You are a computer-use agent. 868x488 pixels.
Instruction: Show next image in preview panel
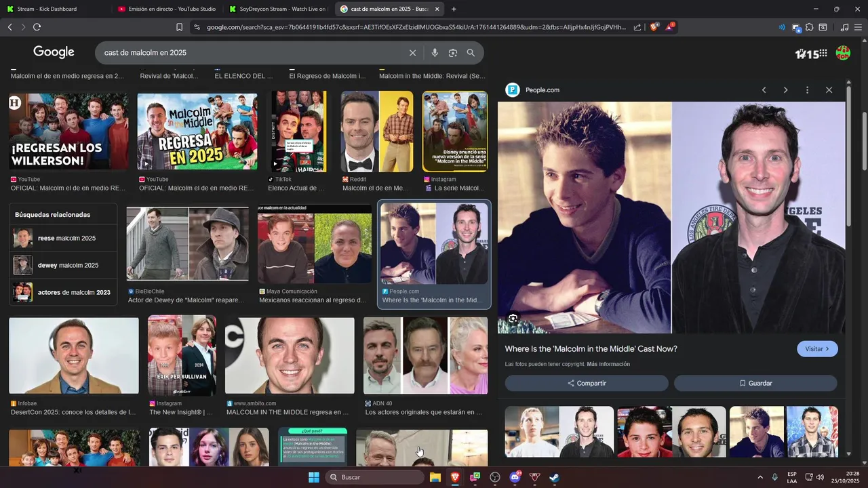[x=785, y=90]
